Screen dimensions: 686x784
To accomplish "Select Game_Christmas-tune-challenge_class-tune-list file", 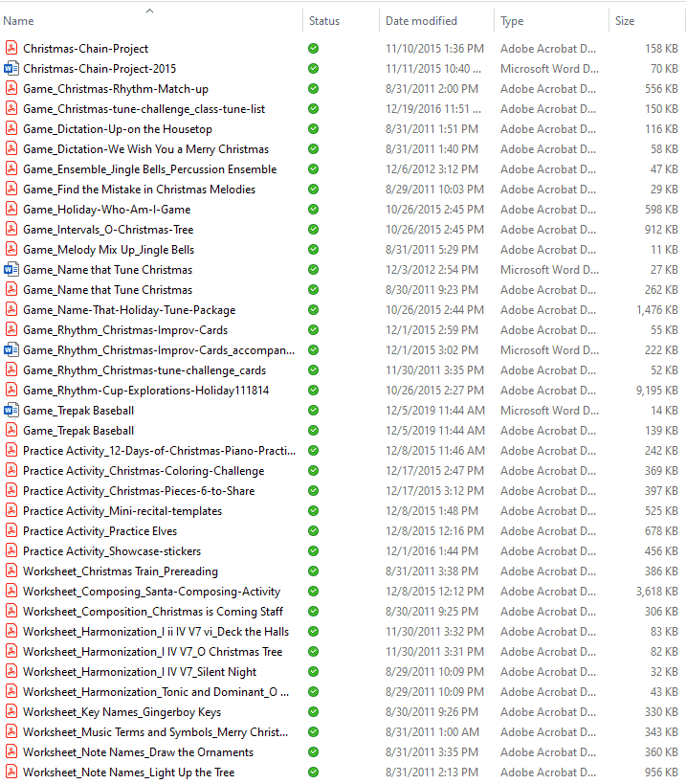I will [144, 109].
